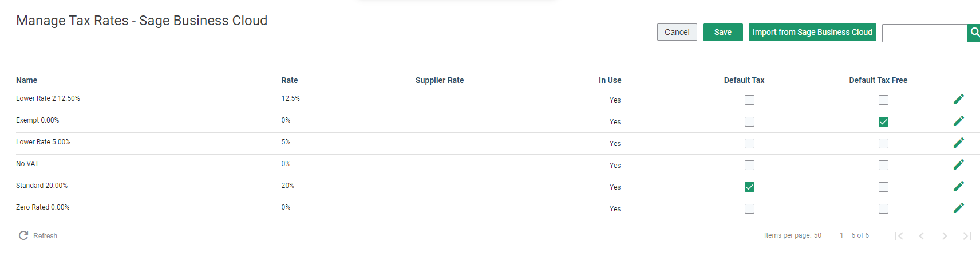Edit the Lower Rate 5.00% tax rate
This screenshot has width=980, height=264.
pos(959,143)
